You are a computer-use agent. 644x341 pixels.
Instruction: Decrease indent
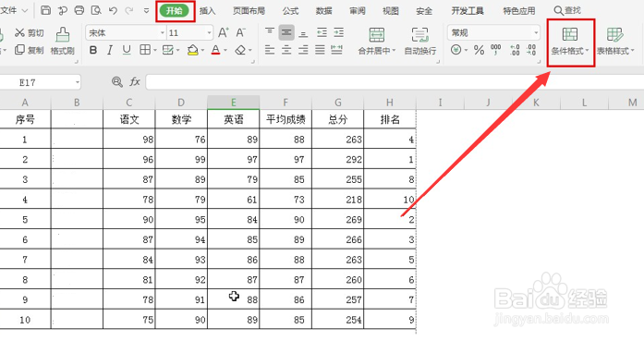tap(322, 32)
